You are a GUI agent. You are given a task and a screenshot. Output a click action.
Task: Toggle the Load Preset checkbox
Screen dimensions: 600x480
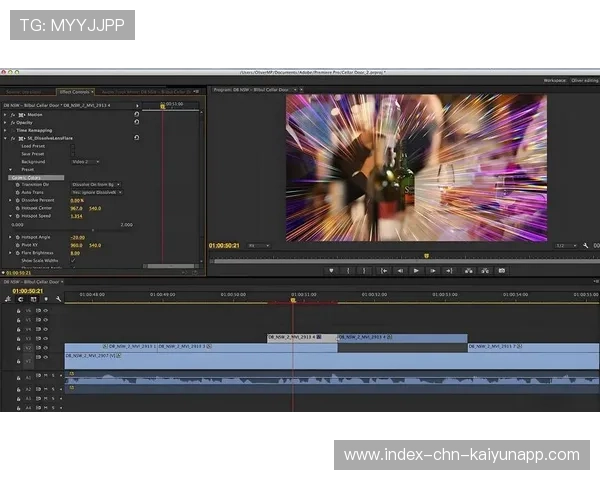[73, 146]
